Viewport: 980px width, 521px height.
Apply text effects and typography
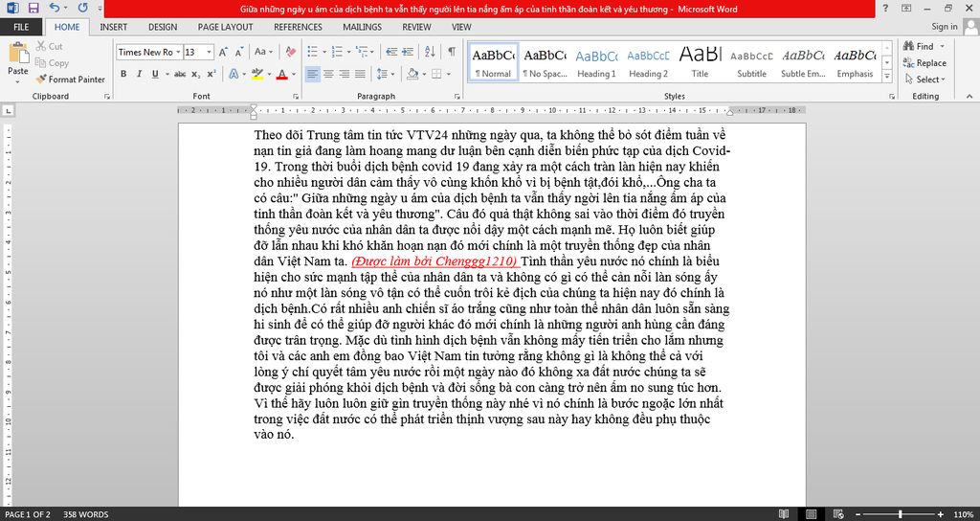234,74
